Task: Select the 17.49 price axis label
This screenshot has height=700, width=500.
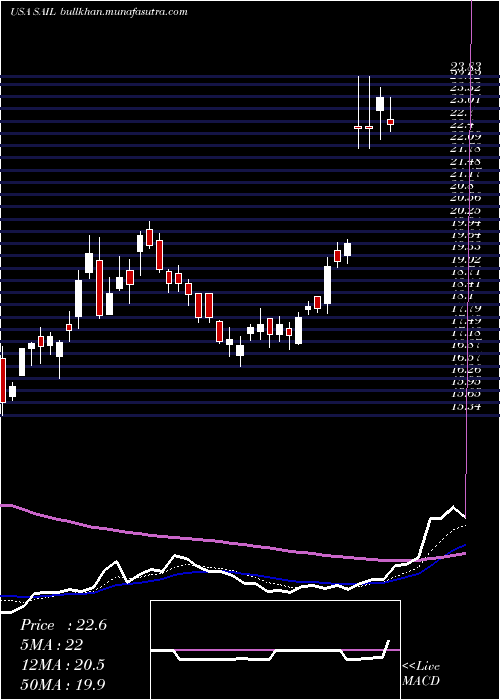Action: pos(466,321)
